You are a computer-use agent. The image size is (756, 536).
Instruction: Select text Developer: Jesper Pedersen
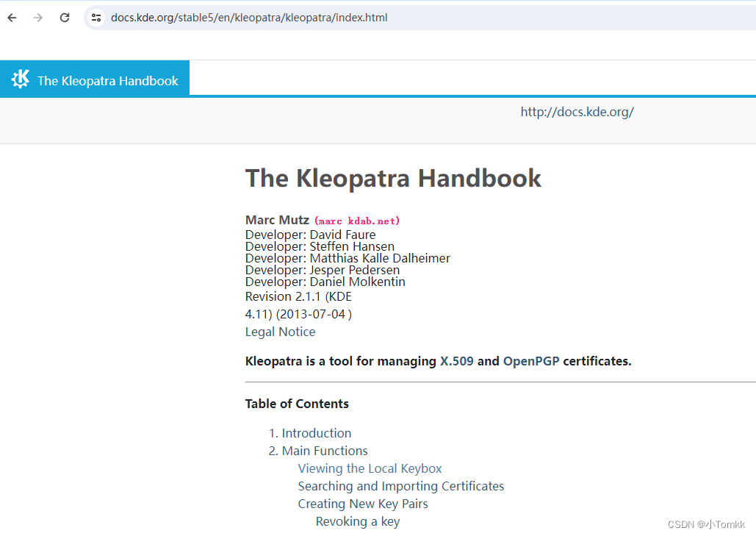coord(323,270)
